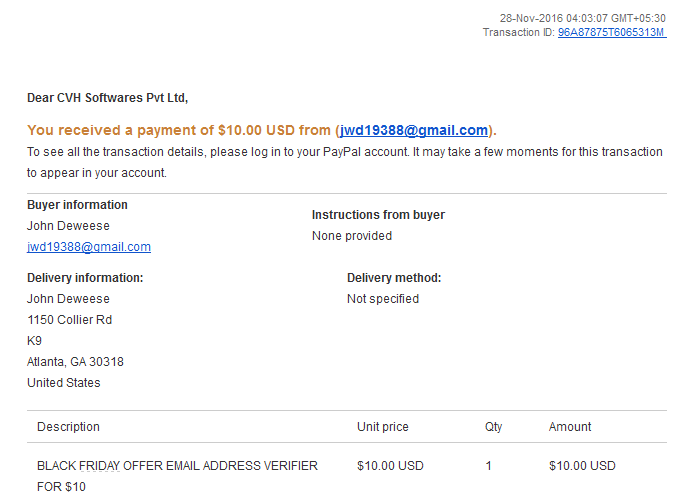
Task: Click the Delivery method heading
Action: click(x=394, y=278)
